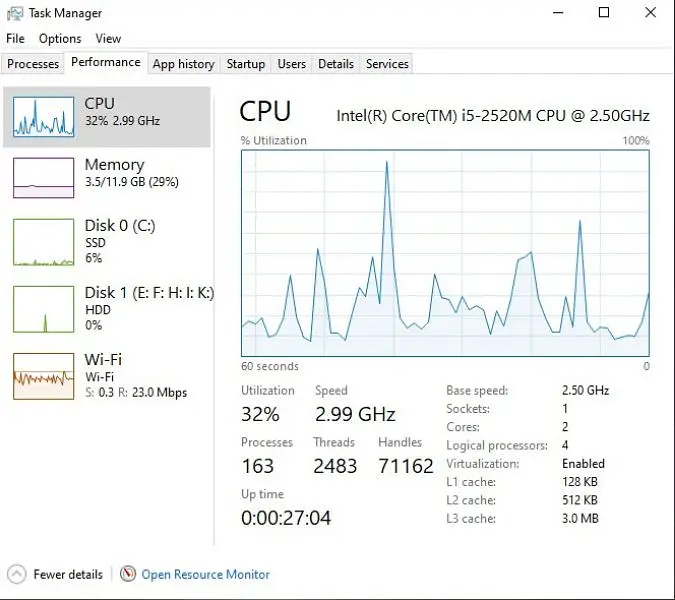Switch to the Services tab

(x=387, y=64)
